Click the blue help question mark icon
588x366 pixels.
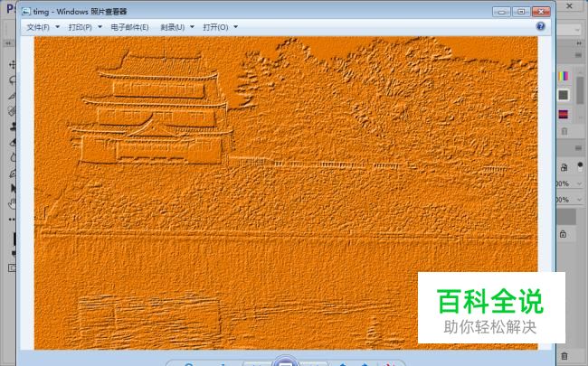(x=540, y=26)
